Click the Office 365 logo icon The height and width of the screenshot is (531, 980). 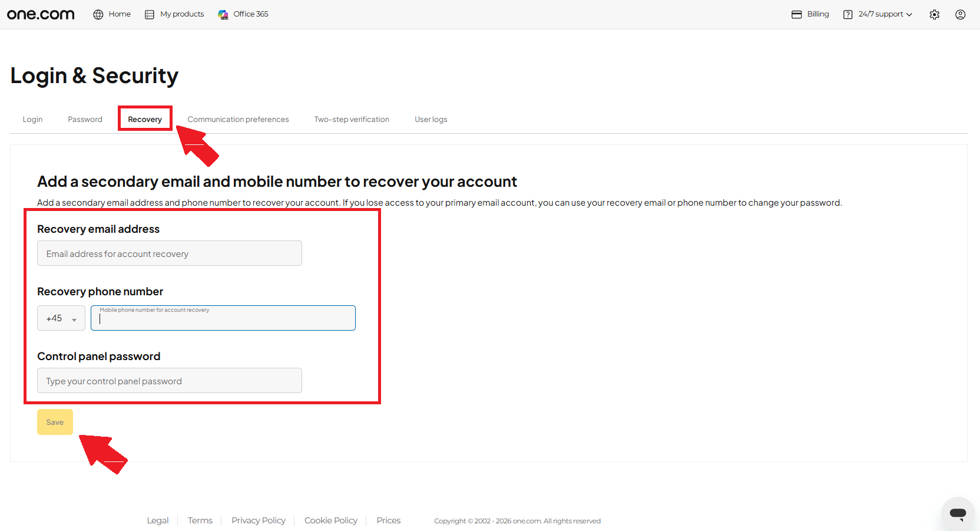tap(223, 14)
